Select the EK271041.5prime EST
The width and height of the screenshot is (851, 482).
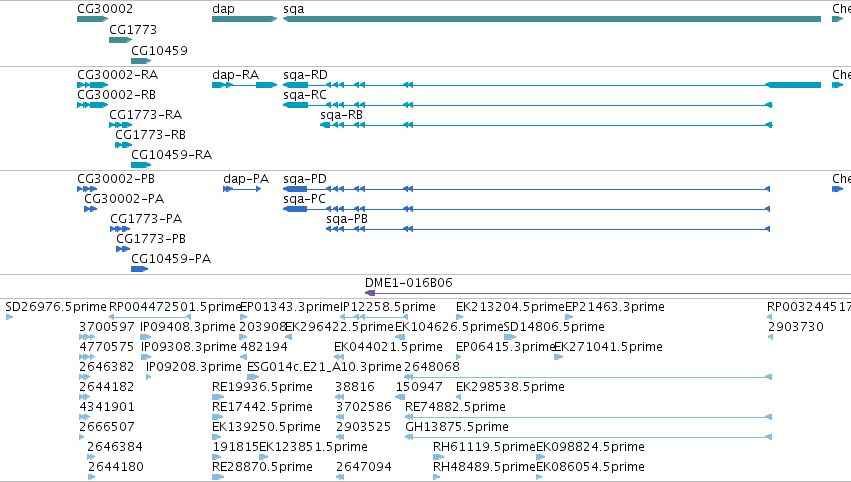pyautogui.click(x=558, y=357)
